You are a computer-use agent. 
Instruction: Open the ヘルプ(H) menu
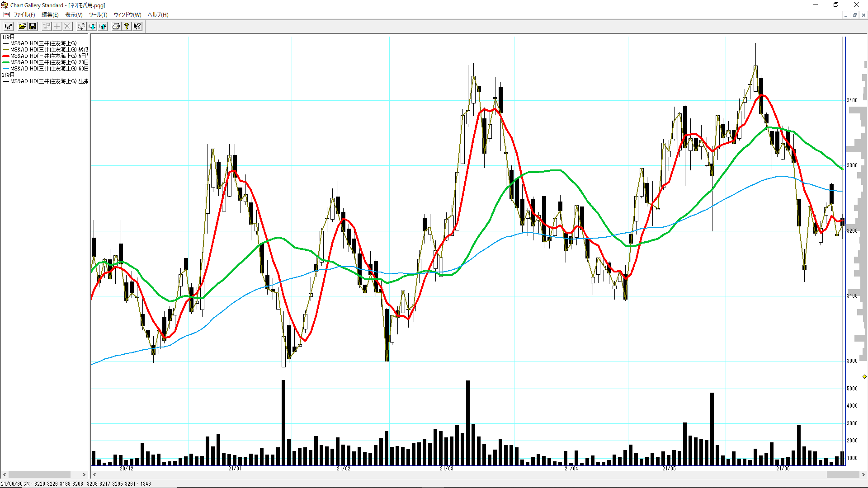coord(158,15)
